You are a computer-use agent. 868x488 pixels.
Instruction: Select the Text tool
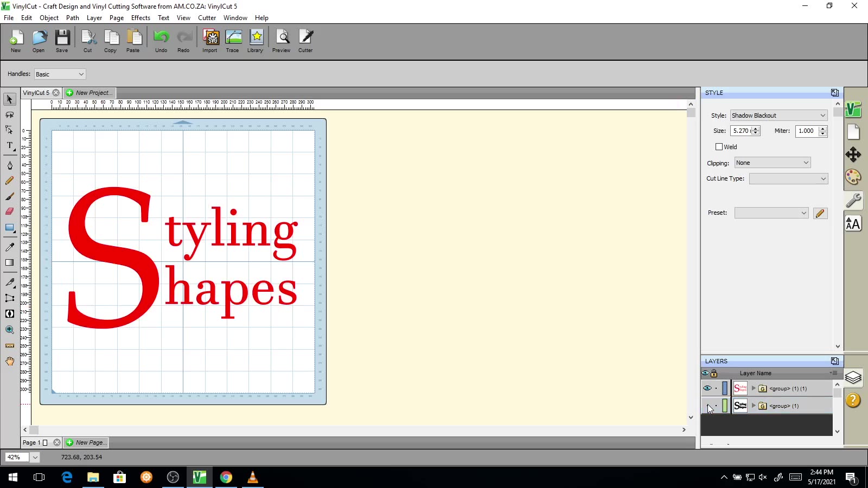coord(10,146)
